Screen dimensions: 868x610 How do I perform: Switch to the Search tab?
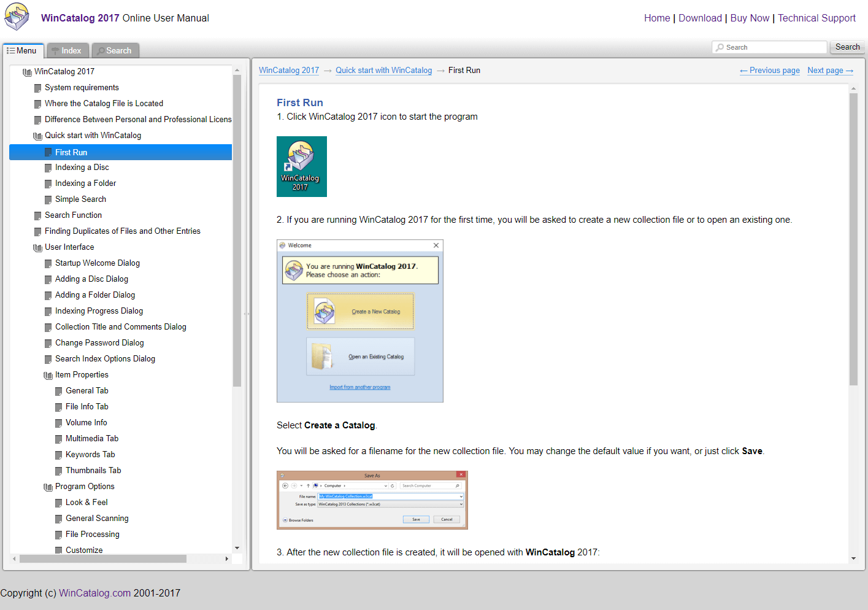point(115,50)
